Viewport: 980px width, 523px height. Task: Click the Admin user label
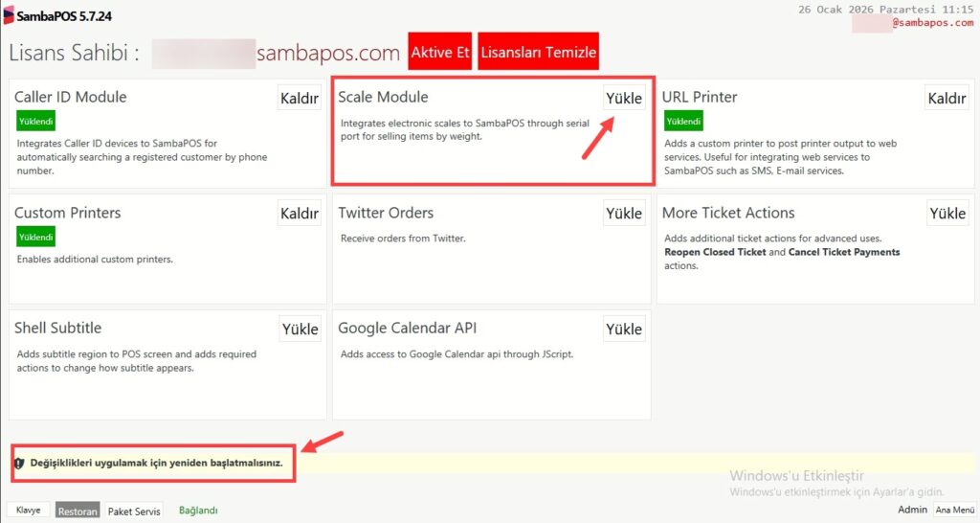click(912, 511)
